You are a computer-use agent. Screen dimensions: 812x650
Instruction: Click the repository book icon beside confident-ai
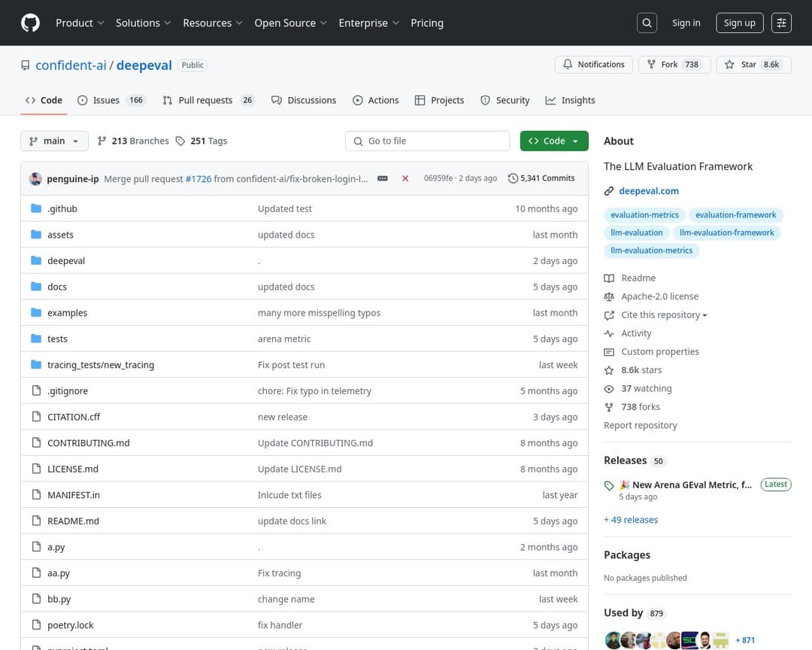point(26,65)
